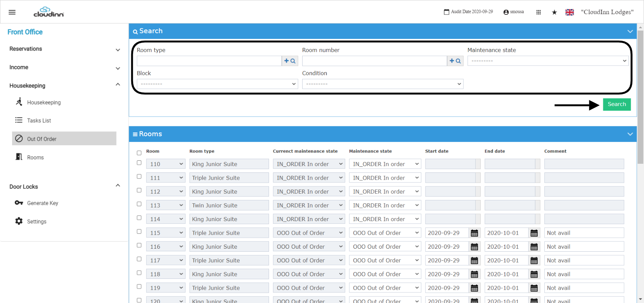Image resolution: width=644 pixels, height=303 pixels.
Task: Toggle the select-all rooms checkbox
Action: 139,153
